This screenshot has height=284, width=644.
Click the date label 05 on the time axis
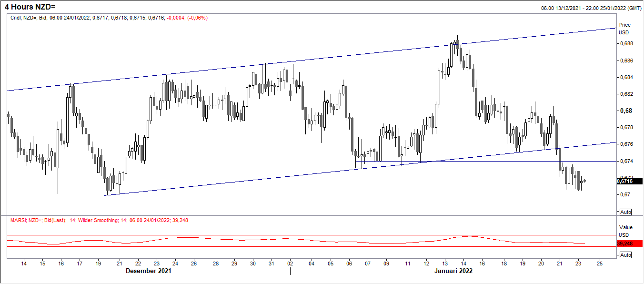point(331,263)
